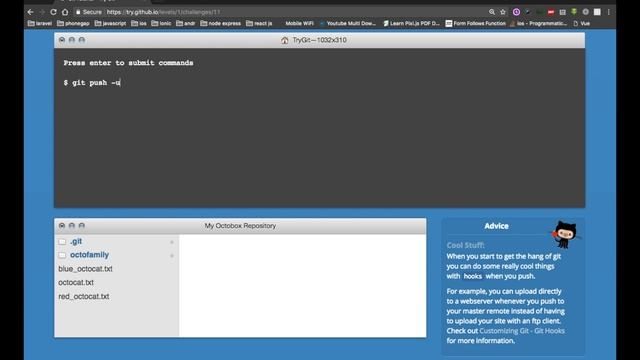Go back with the browser back arrow
This screenshot has height=360, width=640.
pyautogui.click(x=31, y=12)
